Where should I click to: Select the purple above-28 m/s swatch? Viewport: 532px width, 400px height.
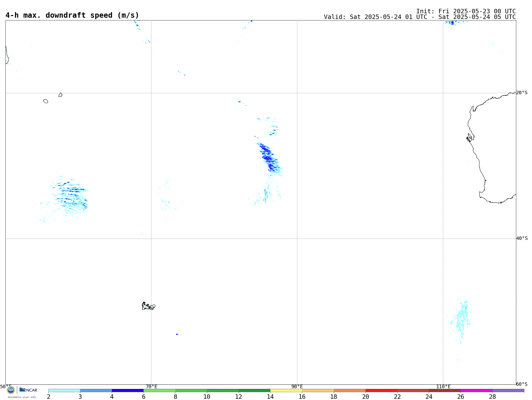click(508, 390)
